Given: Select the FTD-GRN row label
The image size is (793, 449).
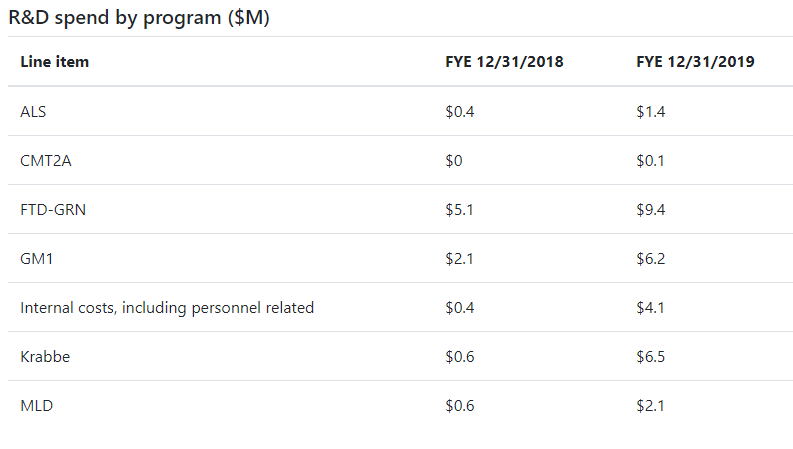Looking at the screenshot, I should click(53, 210).
